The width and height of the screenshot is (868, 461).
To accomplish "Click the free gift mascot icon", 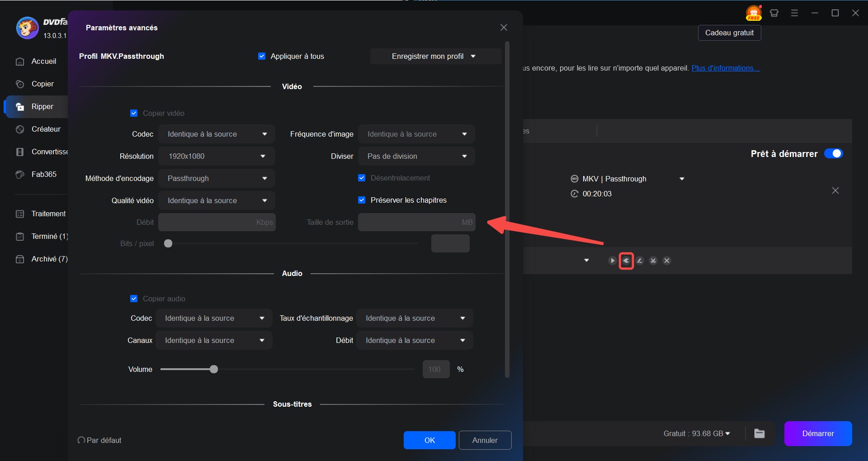I will click(754, 13).
